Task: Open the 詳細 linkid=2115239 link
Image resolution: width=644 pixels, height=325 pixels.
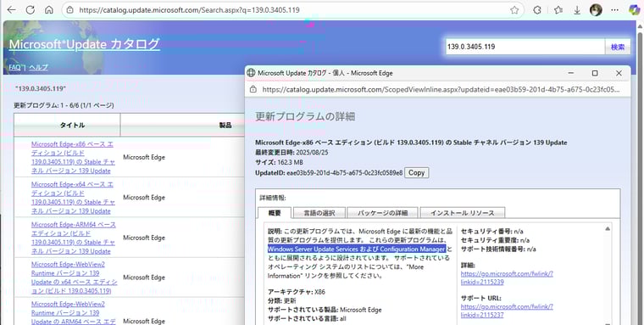Action: pos(507,277)
